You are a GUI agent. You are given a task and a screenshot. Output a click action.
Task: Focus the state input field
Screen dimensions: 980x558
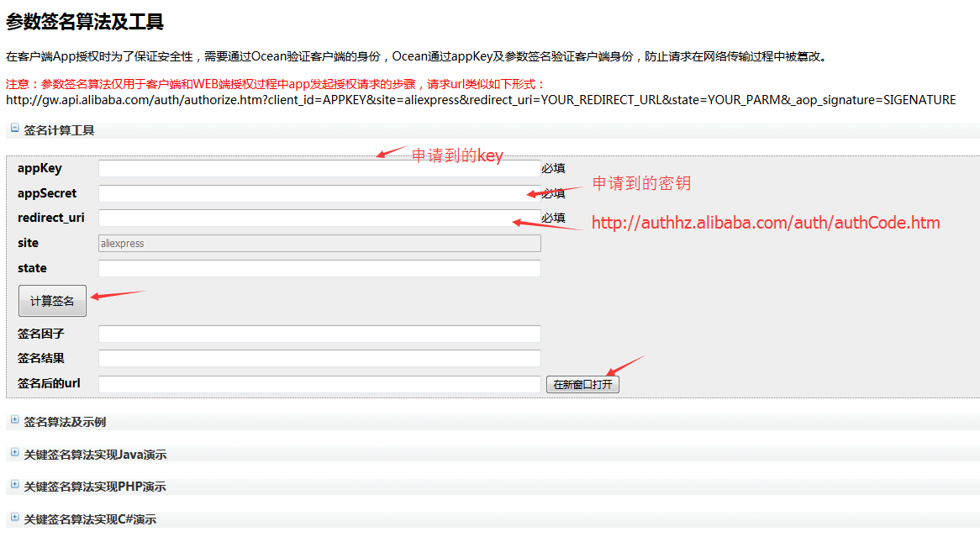pos(319,269)
